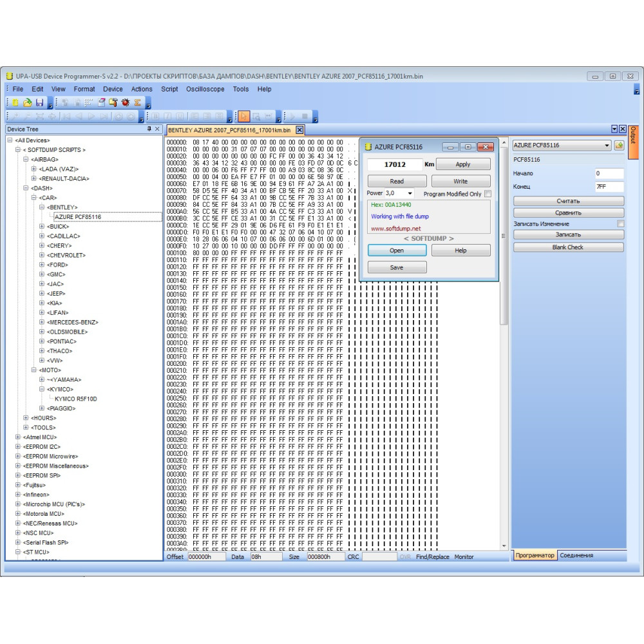Open the File menu
The width and height of the screenshot is (644, 644).
point(17,89)
